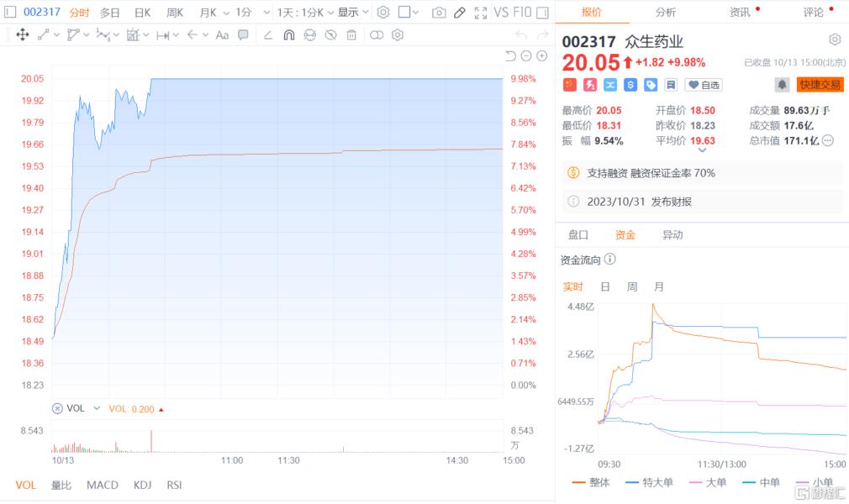This screenshot has height=504, width=849.
Task: Set a price alert with bell icon
Action: click(x=782, y=85)
